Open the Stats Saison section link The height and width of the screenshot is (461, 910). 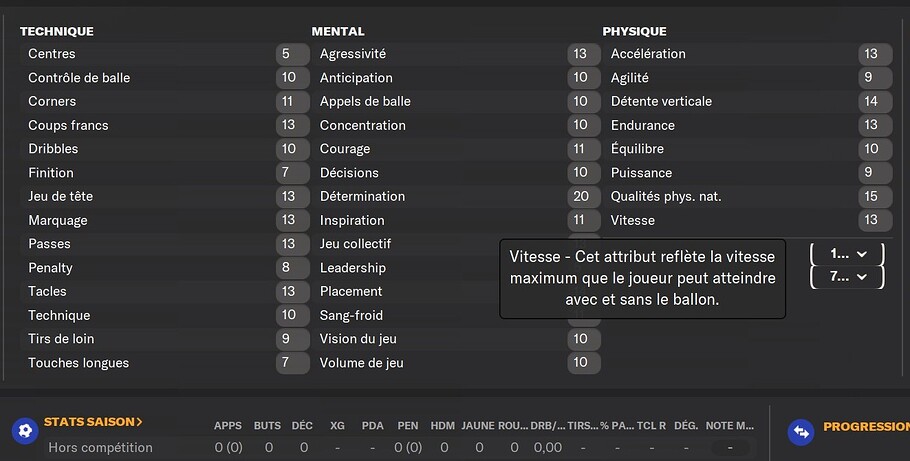[x=93, y=422]
